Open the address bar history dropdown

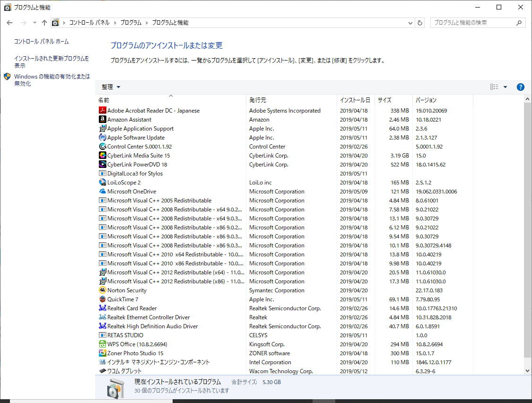410,23
